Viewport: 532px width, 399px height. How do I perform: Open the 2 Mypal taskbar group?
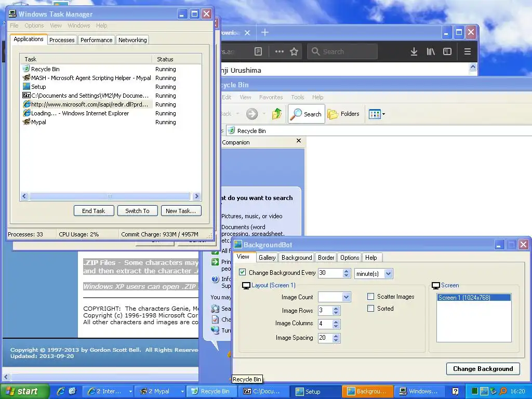click(x=159, y=391)
